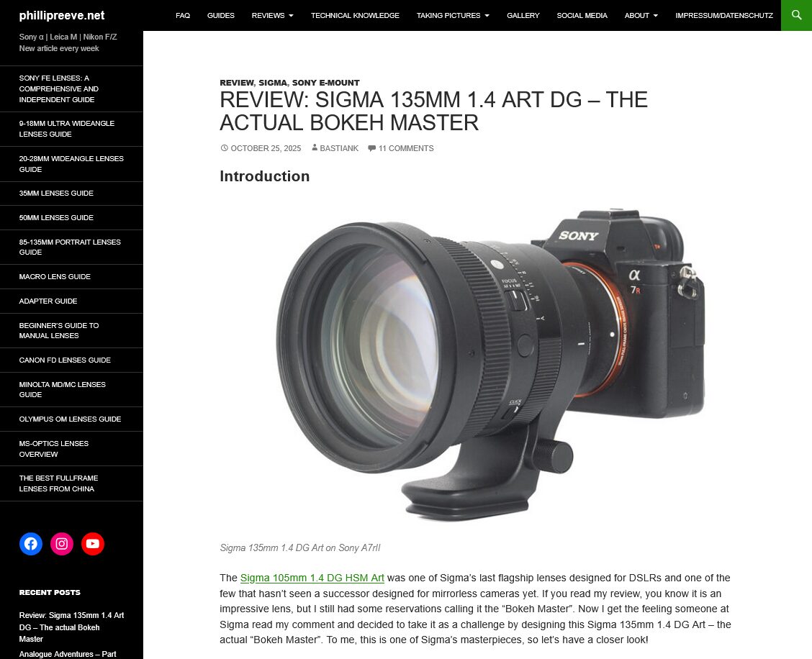Open the 50mm Lenses Guide
The width and height of the screenshot is (812, 659).
click(x=56, y=217)
